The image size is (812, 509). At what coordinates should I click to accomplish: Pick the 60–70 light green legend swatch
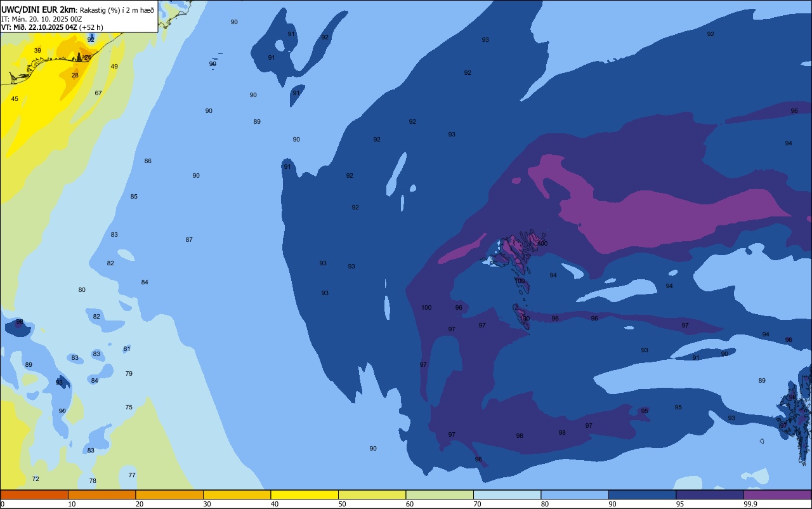click(440, 494)
